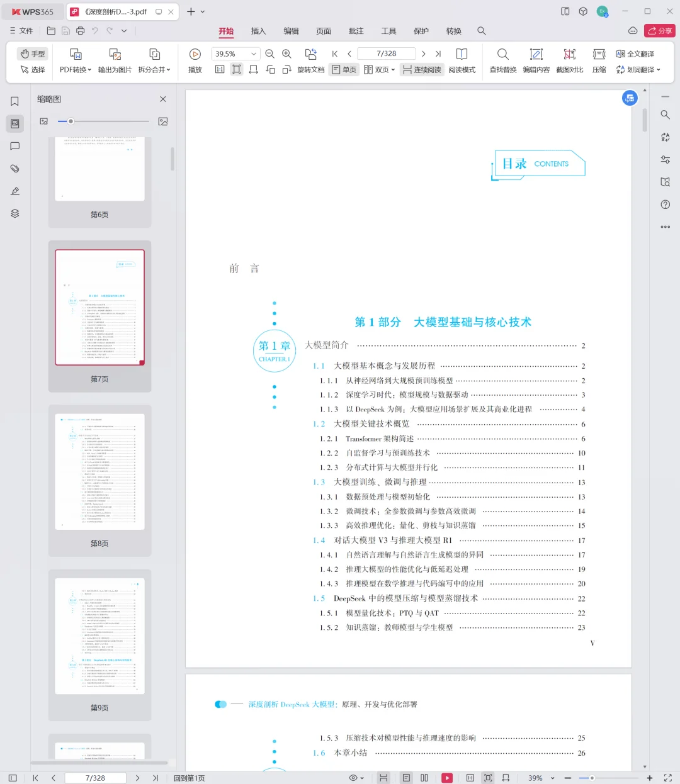Zoom in with the plus magnifier icon

[286, 54]
